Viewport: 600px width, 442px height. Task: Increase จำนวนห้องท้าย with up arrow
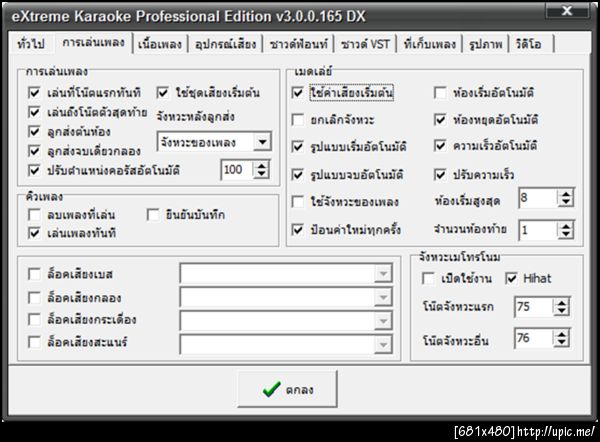566,226
